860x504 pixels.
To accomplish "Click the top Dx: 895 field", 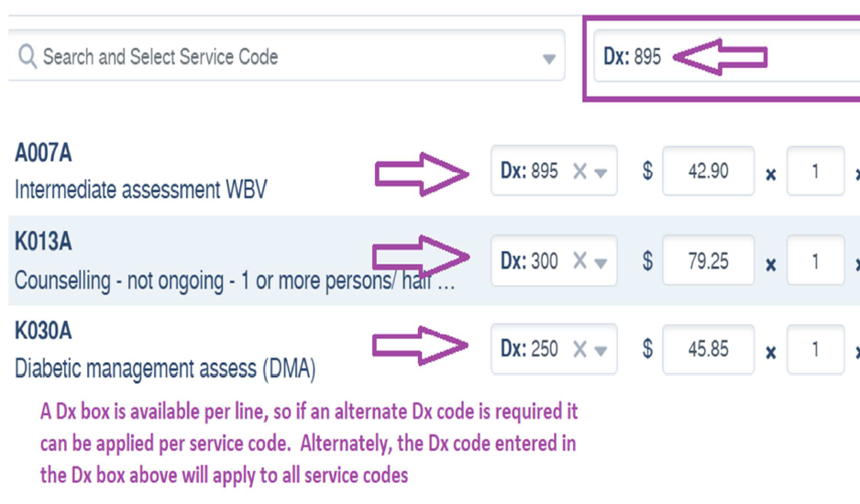I will (x=727, y=57).
